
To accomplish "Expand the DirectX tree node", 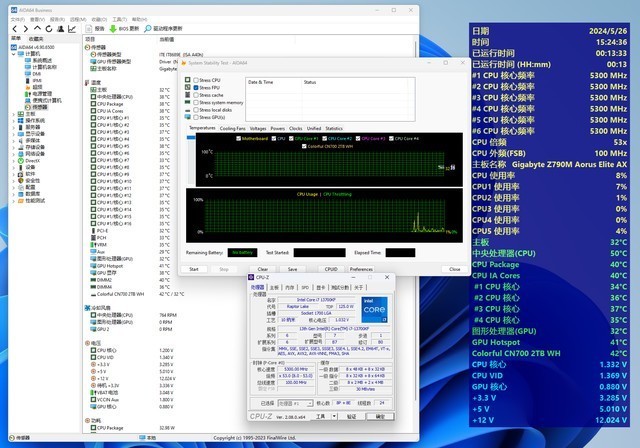I will [x=13, y=160].
